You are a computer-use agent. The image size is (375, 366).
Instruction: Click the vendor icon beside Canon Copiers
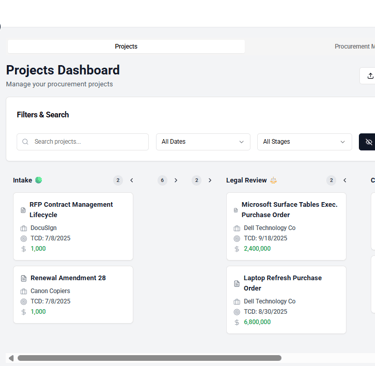click(23, 291)
